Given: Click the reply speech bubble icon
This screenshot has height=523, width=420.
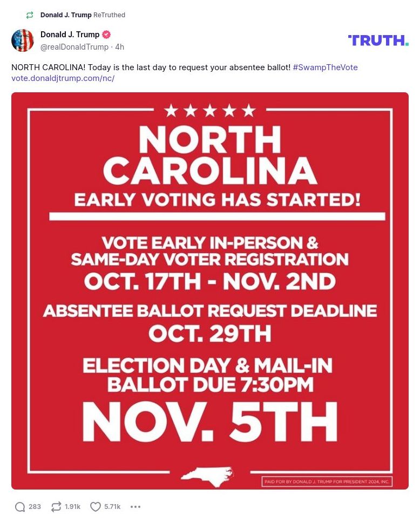Looking at the screenshot, I should pos(20,507).
